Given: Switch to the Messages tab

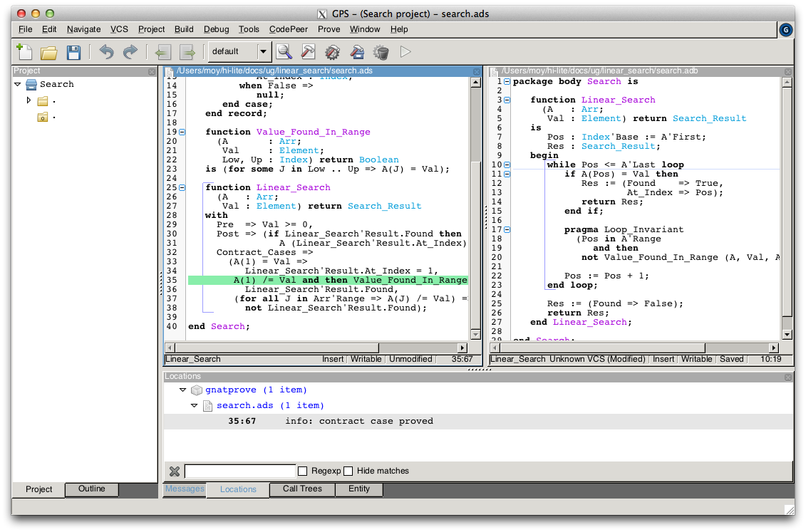Looking at the screenshot, I should (x=185, y=489).
